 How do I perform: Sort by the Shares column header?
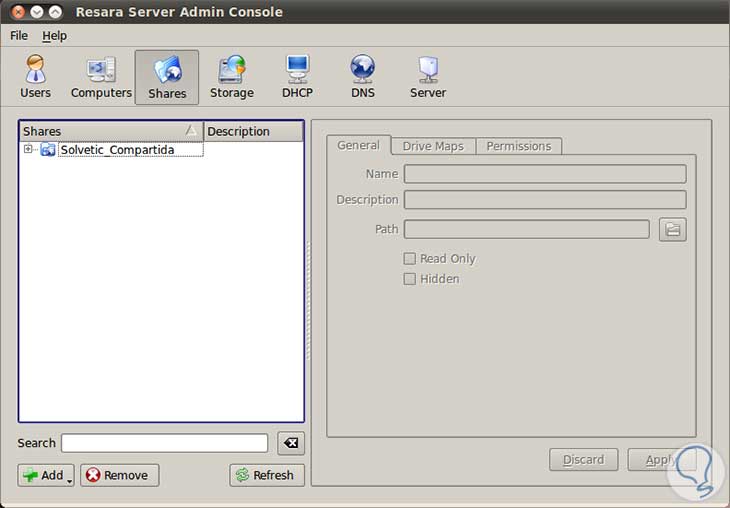pyautogui.click(x=111, y=131)
